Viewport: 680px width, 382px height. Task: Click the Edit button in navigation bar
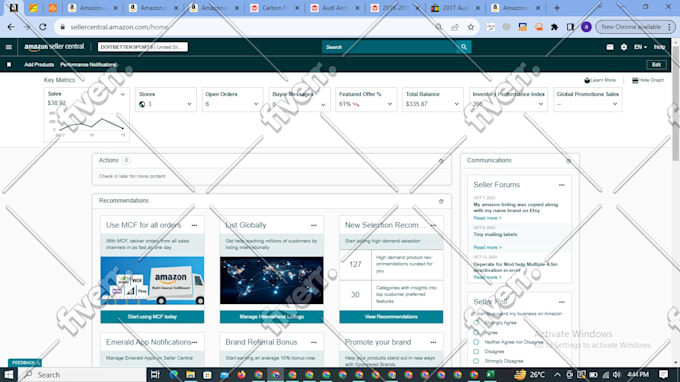coord(656,65)
